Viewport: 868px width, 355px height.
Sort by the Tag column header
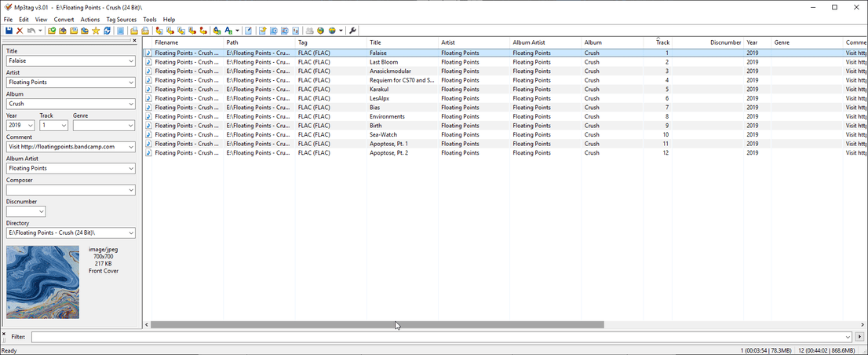(330, 42)
